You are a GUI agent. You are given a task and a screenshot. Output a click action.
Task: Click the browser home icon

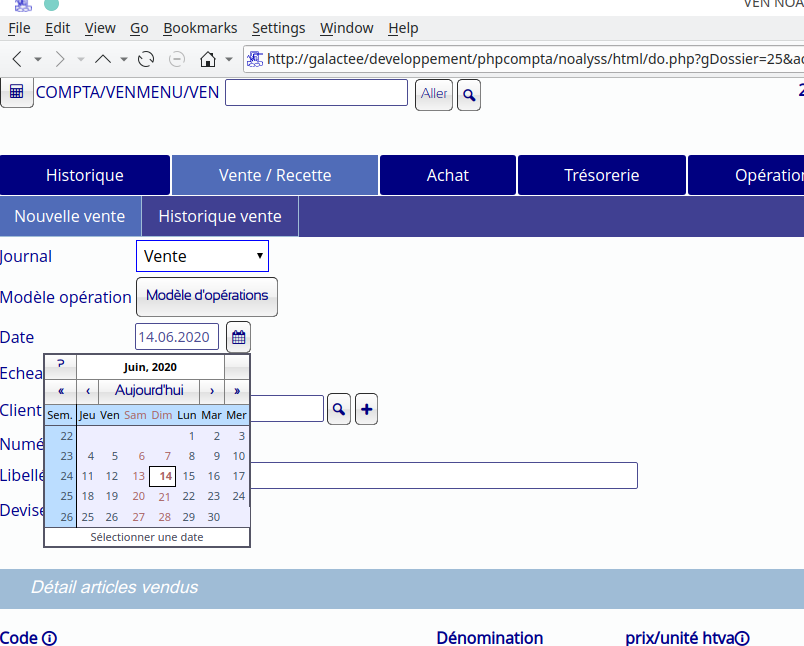(208, 58)
